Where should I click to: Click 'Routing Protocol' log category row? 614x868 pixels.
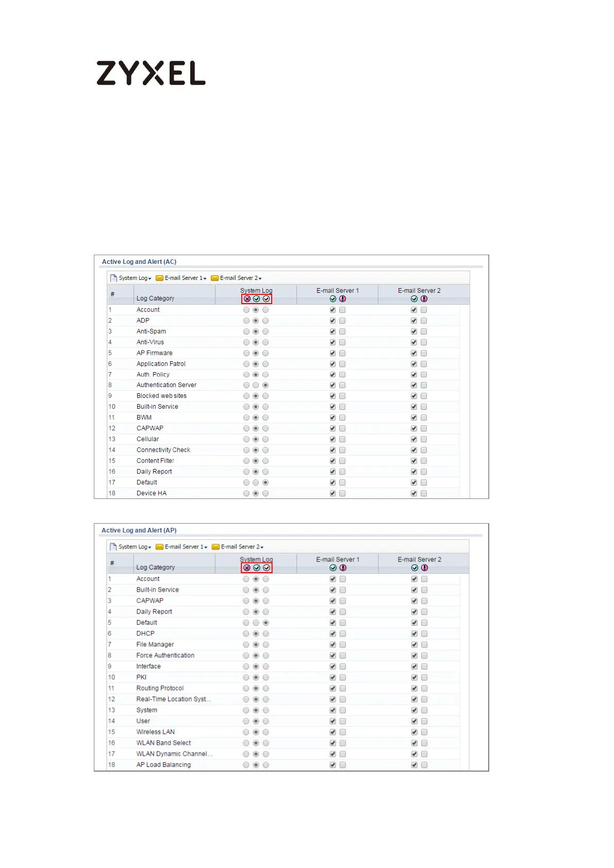click(x=283, y=689)
